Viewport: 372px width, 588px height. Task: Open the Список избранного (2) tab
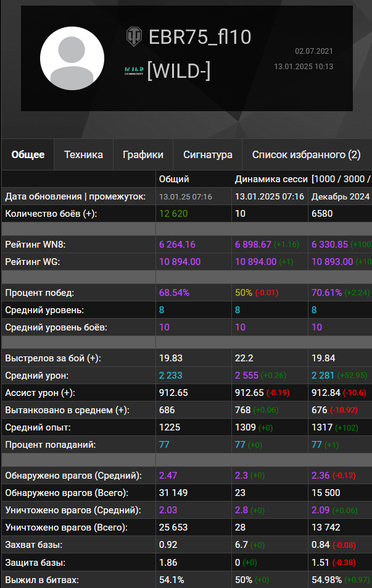(x=306, y=154)
